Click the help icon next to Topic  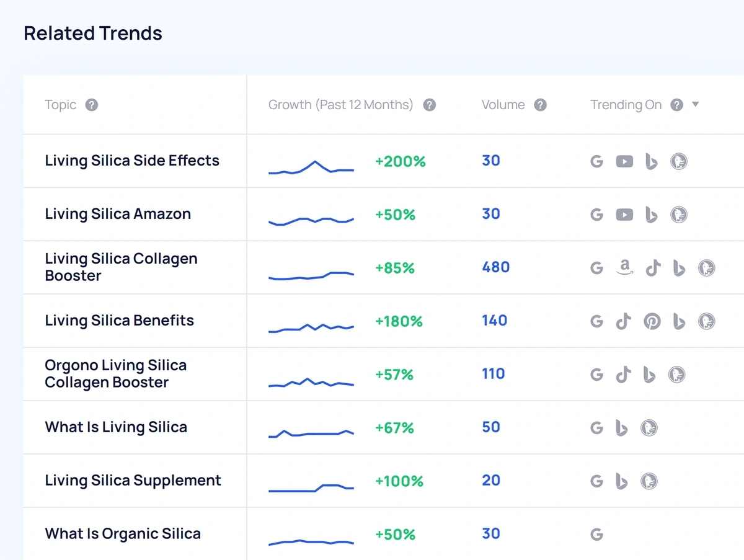click(x=91, y=105)
